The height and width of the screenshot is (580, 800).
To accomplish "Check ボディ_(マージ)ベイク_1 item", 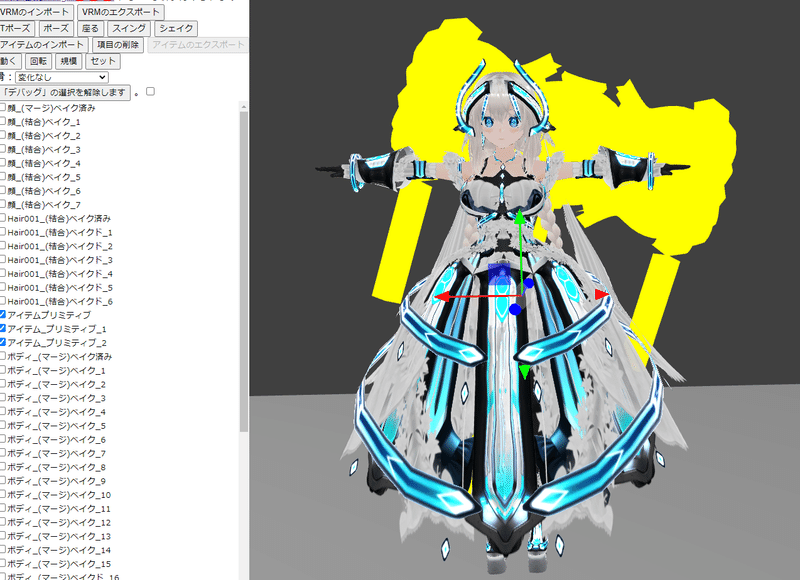I will 3,369.
